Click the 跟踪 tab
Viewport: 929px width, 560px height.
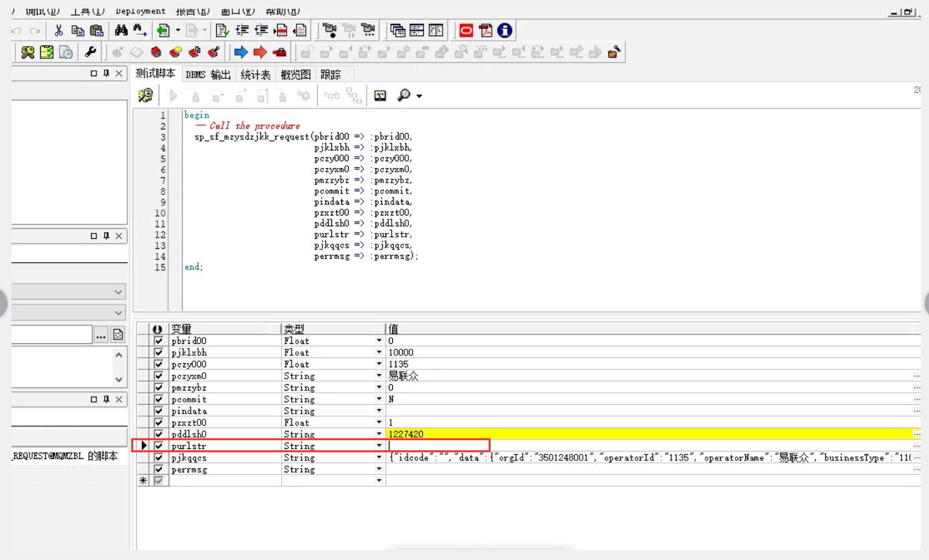(x=331, y=74)
